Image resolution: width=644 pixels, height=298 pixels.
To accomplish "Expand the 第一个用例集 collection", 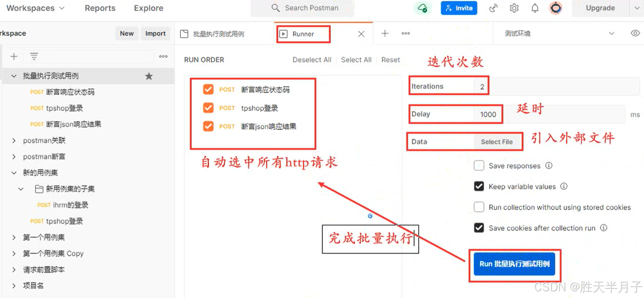I will (x=14, y=238).
